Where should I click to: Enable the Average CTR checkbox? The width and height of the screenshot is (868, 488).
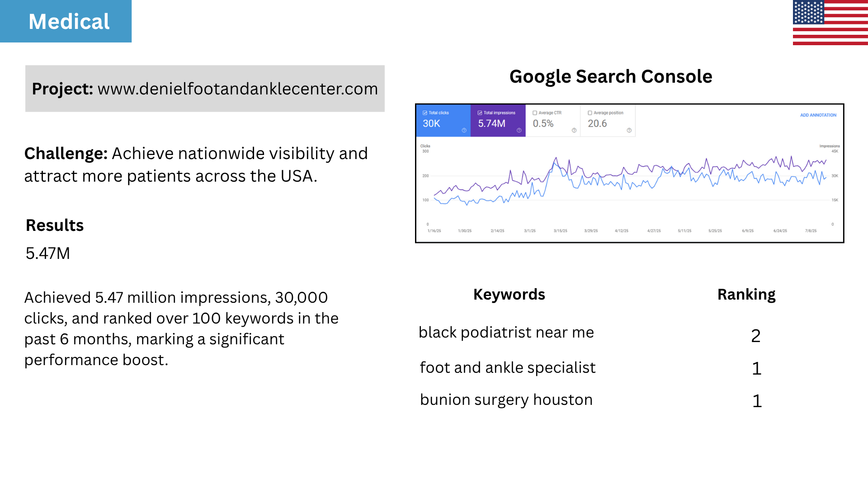[535, 113]
